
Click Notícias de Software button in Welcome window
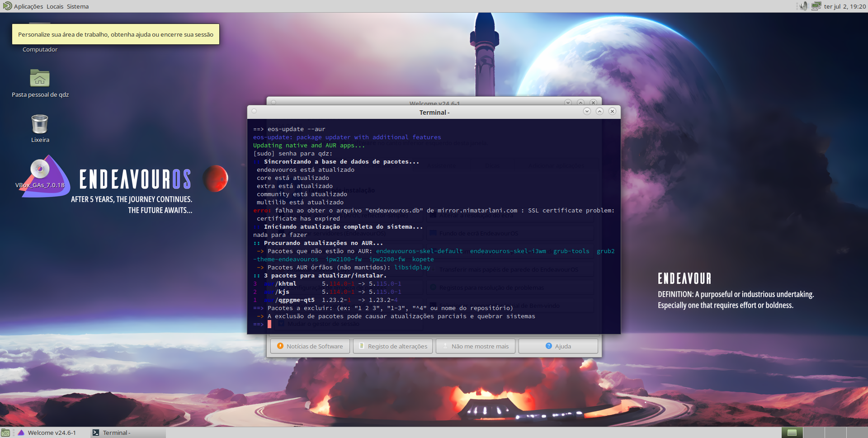pos(310,346)
